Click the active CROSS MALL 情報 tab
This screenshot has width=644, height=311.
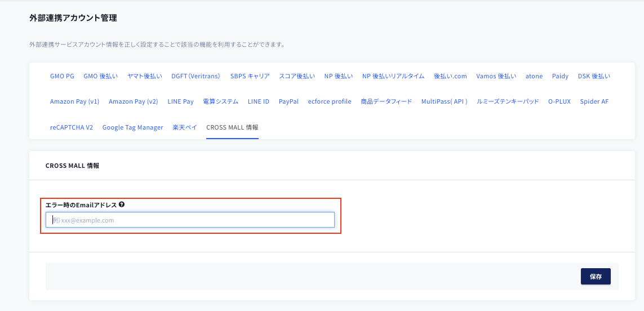(233, 127)
